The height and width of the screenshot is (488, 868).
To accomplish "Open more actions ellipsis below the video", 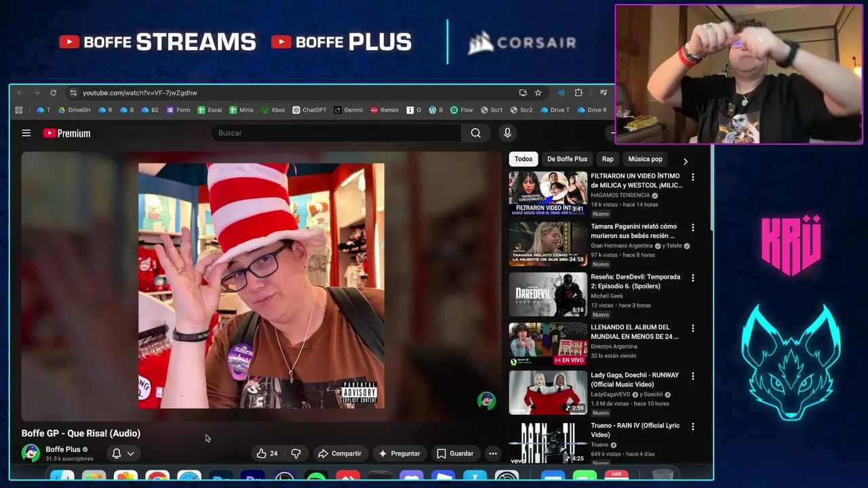I will point(493,453).
